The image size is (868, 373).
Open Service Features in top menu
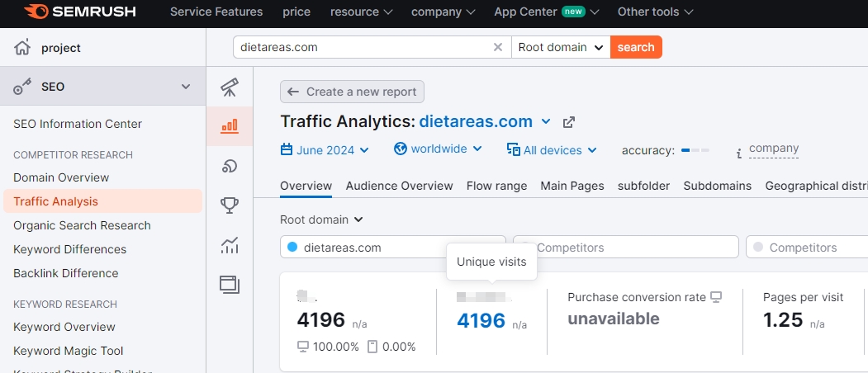(216, 12)
